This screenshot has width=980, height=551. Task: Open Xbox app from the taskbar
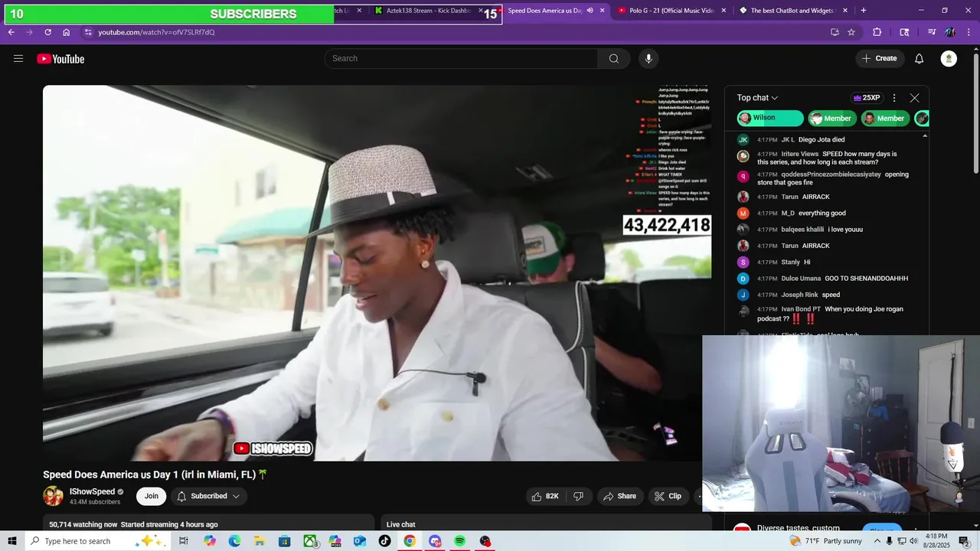pos(310,541)
